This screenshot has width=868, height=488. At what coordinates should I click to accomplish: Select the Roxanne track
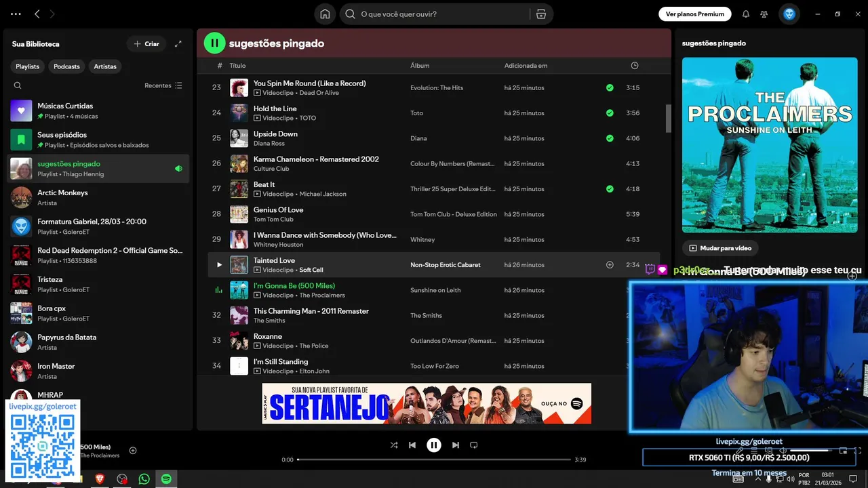point(434,341)
